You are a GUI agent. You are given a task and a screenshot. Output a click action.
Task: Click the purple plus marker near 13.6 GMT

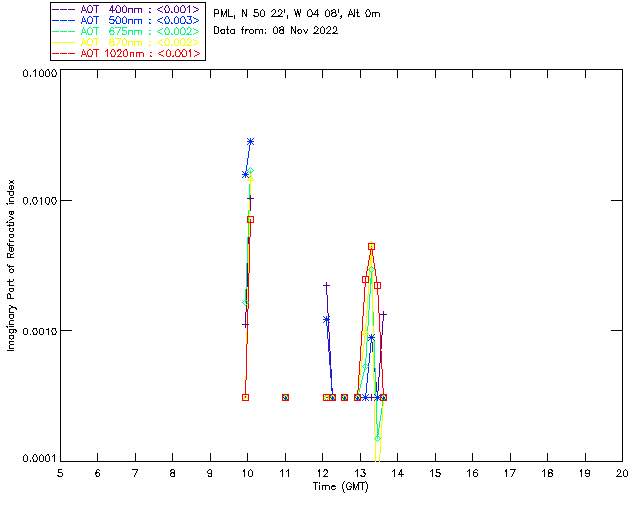(x=383, y=314)
